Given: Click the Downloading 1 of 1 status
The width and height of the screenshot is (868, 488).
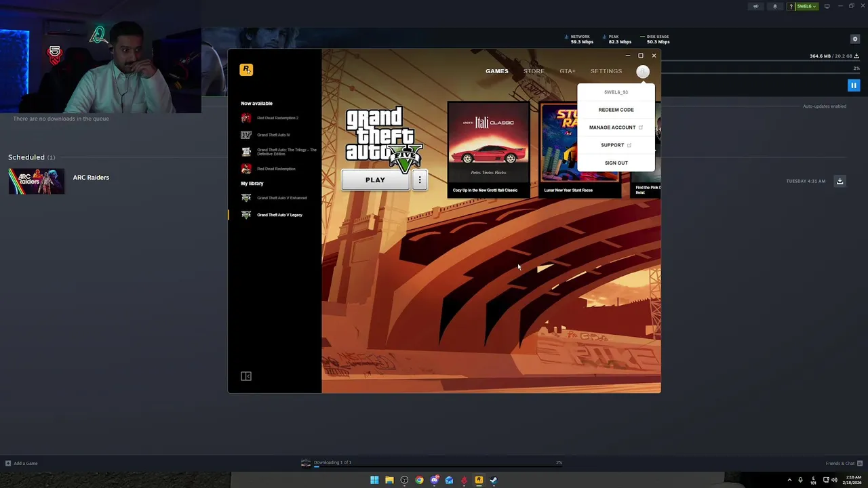Looking at the screenshot, I should [332, 462].
